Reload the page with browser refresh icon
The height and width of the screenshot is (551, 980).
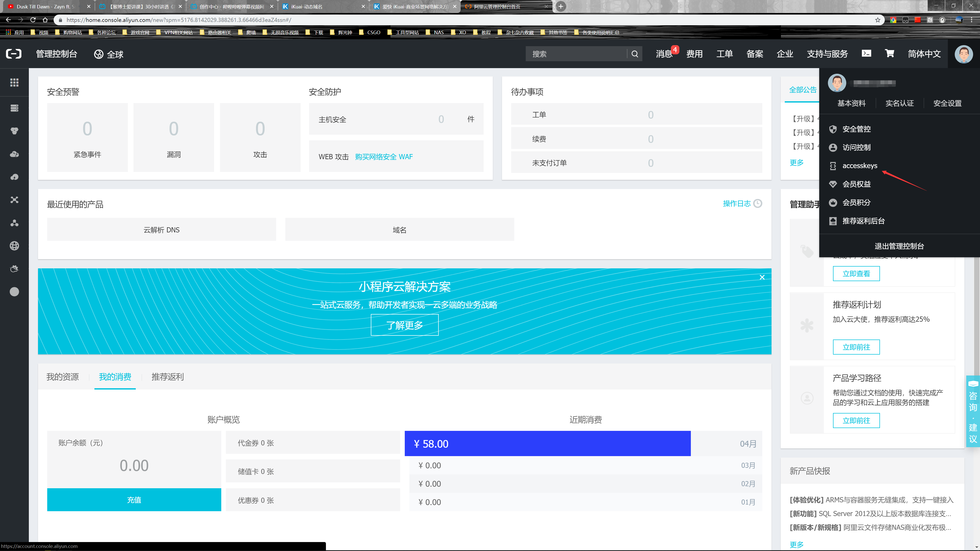[x=33, y=20]
